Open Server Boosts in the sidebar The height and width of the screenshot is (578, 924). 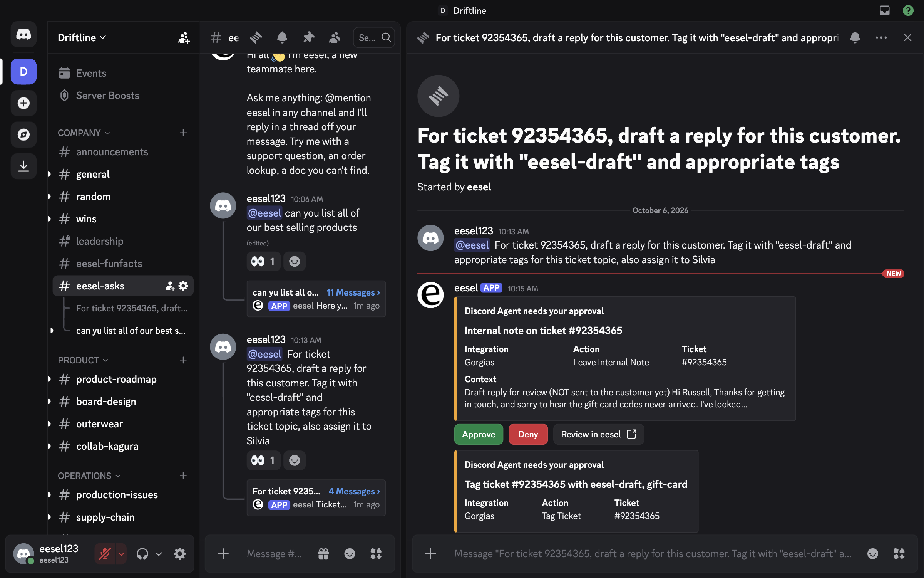[123, 96]
